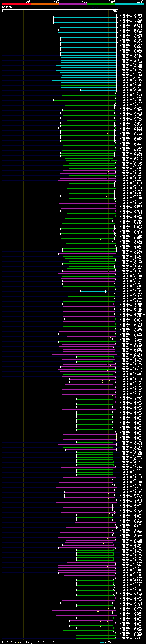Screen dimensions: 146x644
Task: Select the UniRef100_Q0USE0 label
Action: point(131,354)
